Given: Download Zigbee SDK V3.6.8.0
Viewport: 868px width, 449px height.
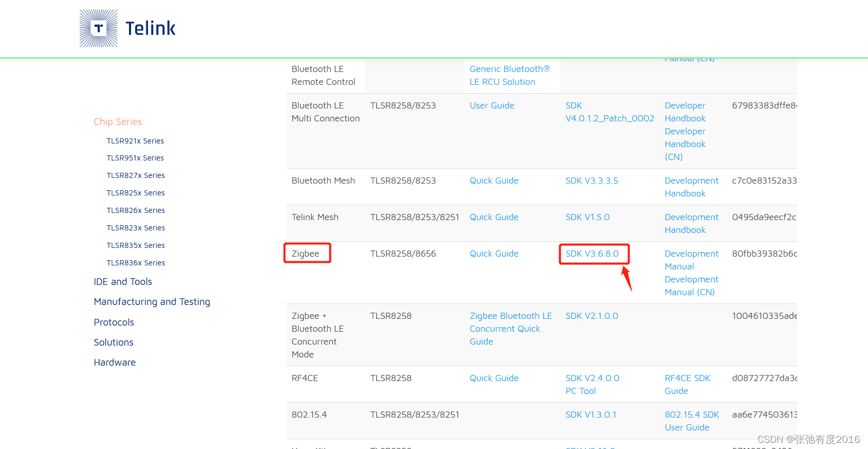Looking at the screenshot, I should point(592,254).
